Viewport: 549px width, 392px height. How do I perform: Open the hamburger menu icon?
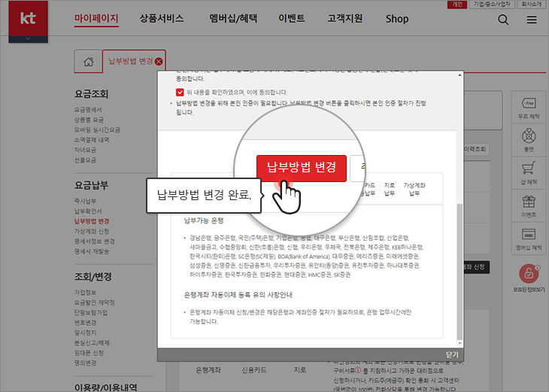click(532, 20)
